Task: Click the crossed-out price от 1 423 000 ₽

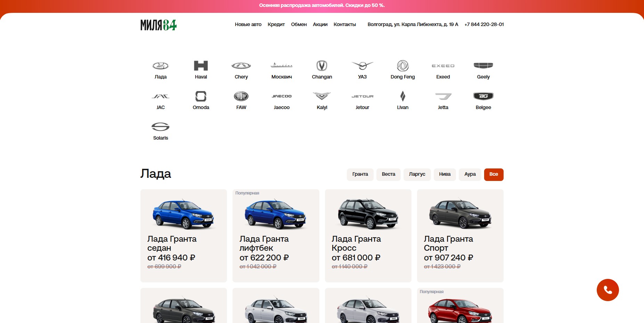Action: (442, 266)
